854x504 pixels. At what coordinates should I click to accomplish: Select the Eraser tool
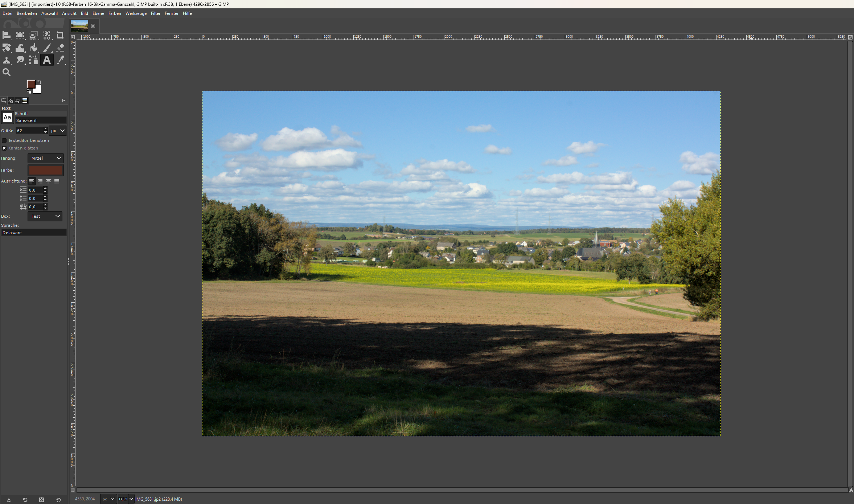tap(60, 48)
